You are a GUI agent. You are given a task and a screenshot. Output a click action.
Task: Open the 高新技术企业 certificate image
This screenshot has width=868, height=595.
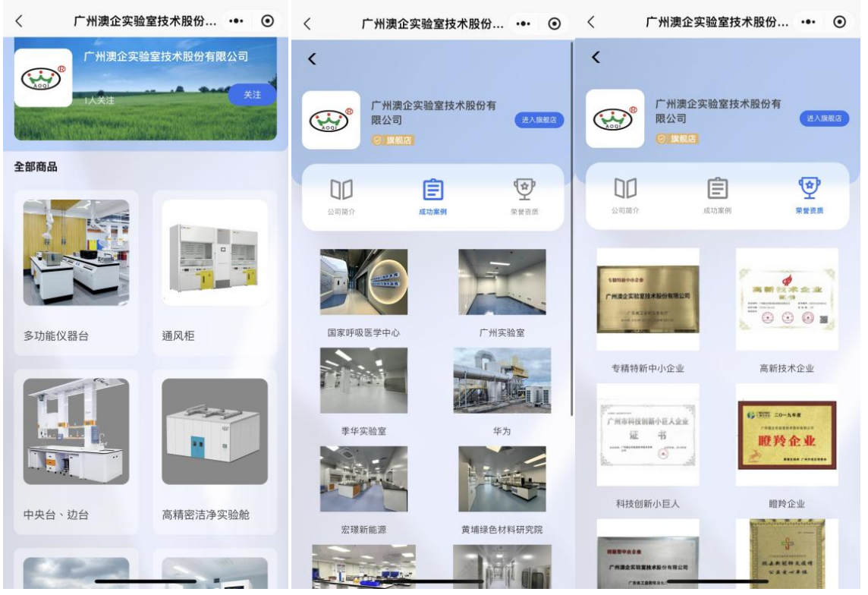pos(787,297)
